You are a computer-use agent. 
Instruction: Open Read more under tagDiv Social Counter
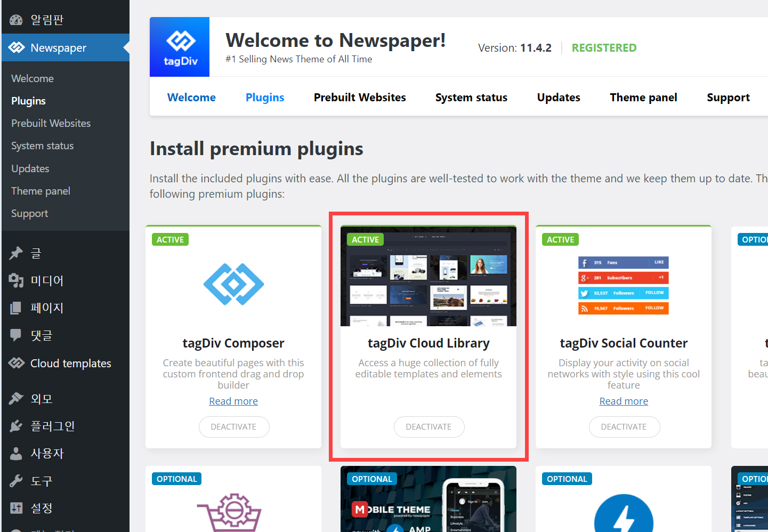tap(624, 401)
